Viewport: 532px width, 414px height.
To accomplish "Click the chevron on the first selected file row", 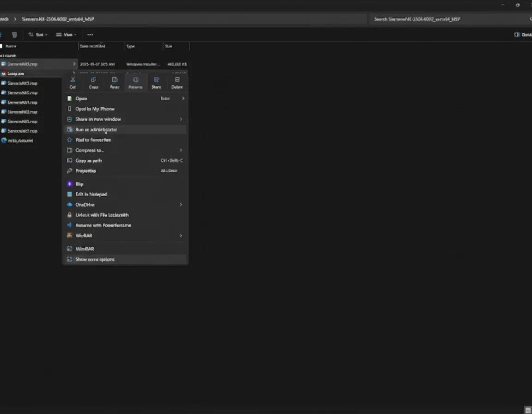I will tap(74, 64).
